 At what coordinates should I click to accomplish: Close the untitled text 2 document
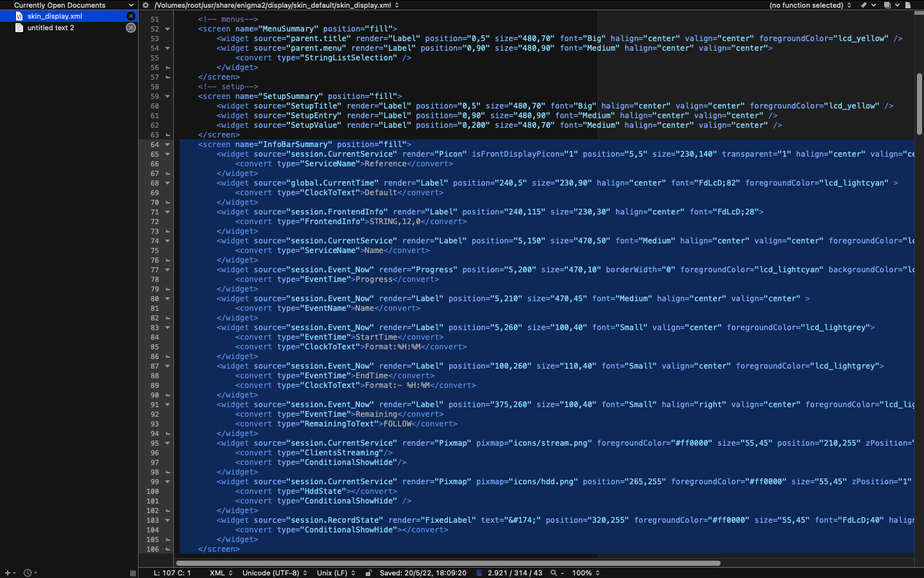131,28
